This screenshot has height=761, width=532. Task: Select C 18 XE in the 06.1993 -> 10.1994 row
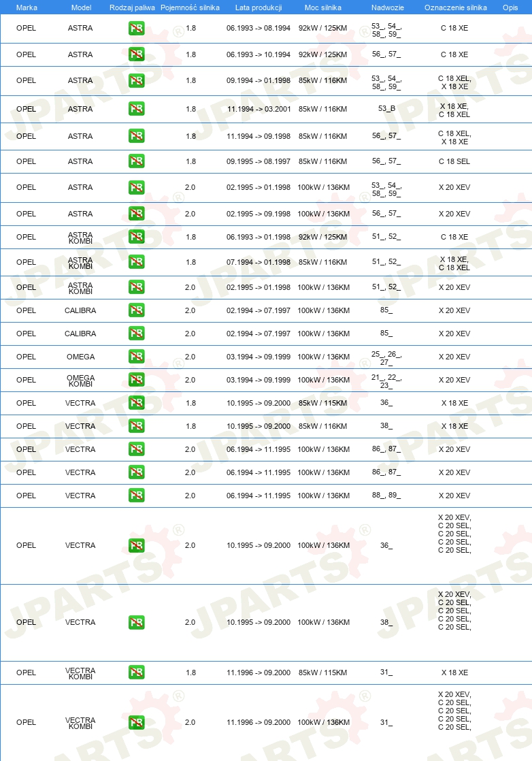pos(454,55)
